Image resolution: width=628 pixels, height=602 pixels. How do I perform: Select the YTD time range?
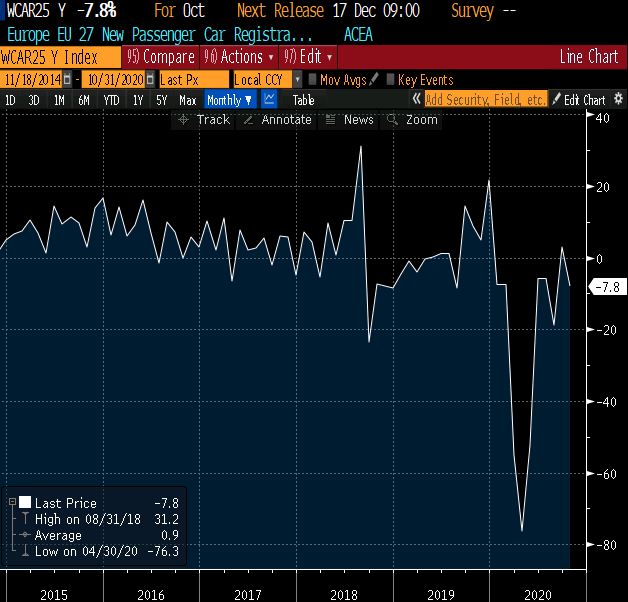coord(111,100)
